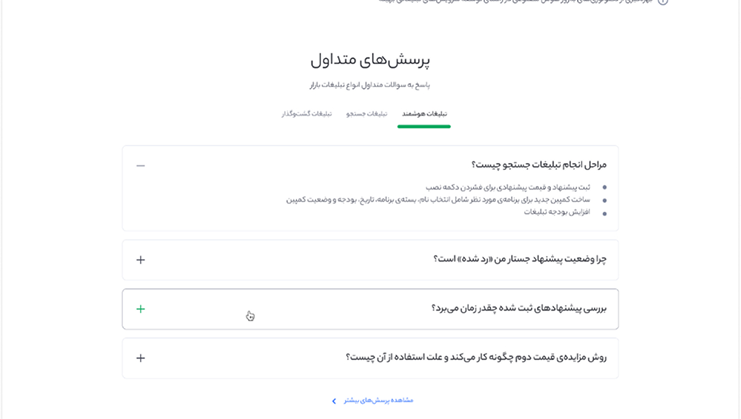Viewport: 741px width, 419px height.
Task: Open the مشاهده پرسش‌های بیشتر link
Action: (378, 401)
